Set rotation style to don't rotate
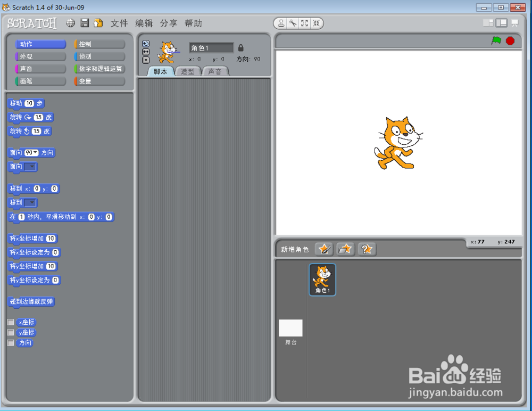Screen dimensions: 532x411 pos(146,60)
